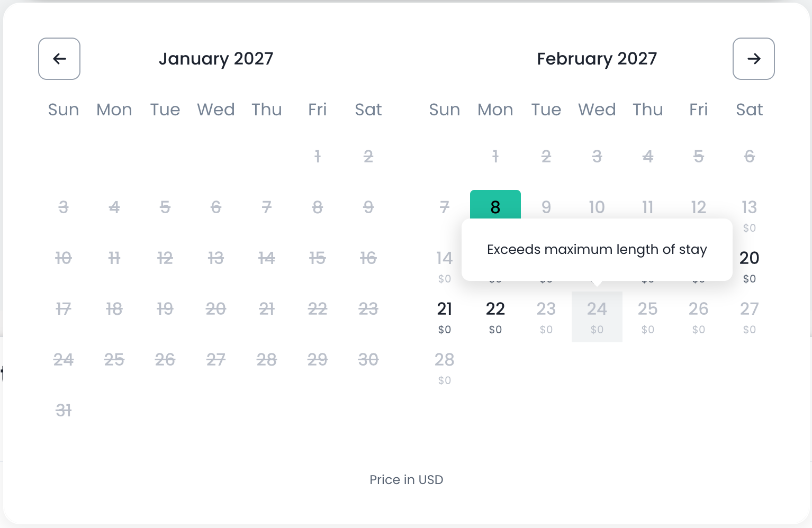Click February 28 date cell
Image resolution: width=812 pixels, height=528 pixels.
(444, 367)
